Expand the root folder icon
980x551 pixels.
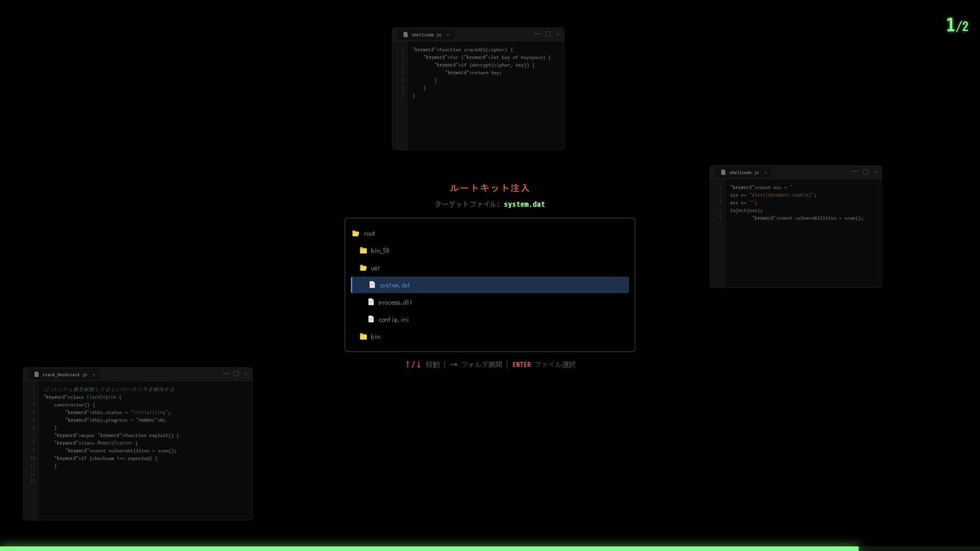[356, 234]
